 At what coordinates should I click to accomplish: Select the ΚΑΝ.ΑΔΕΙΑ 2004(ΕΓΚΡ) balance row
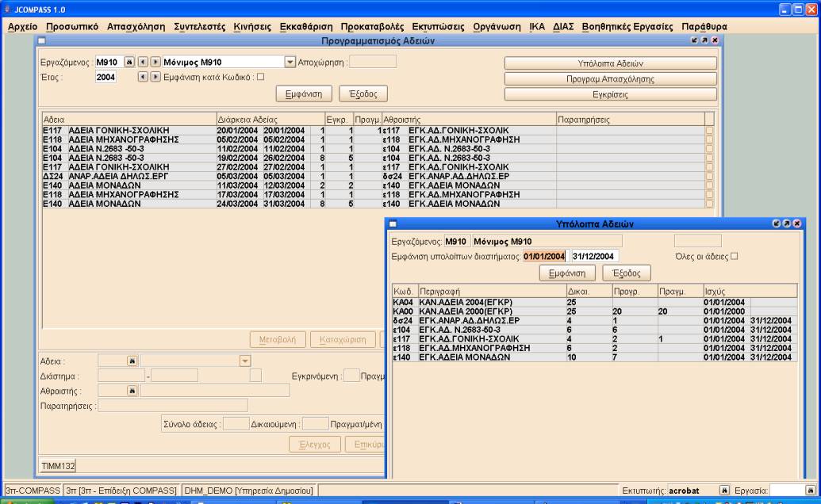[x=594, y=302]
